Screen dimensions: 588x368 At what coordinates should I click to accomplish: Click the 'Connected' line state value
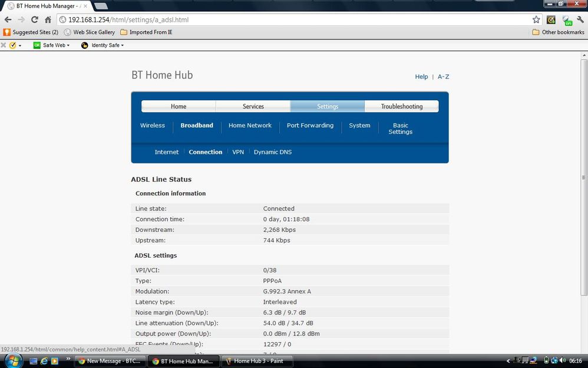[x=279, y=208]
